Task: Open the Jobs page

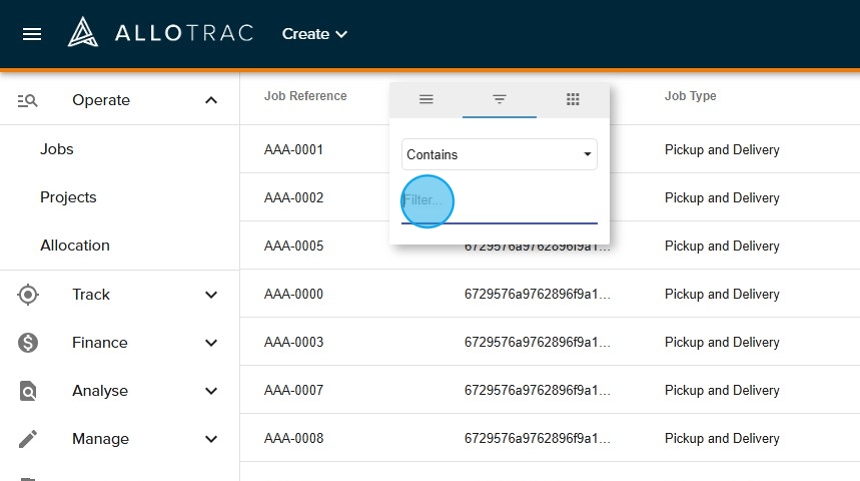Action: (57, 149)
